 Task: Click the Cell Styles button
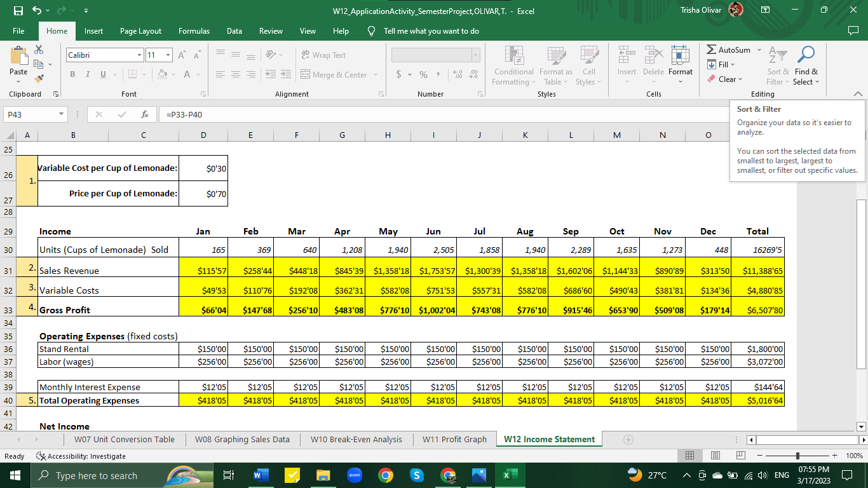588,67
